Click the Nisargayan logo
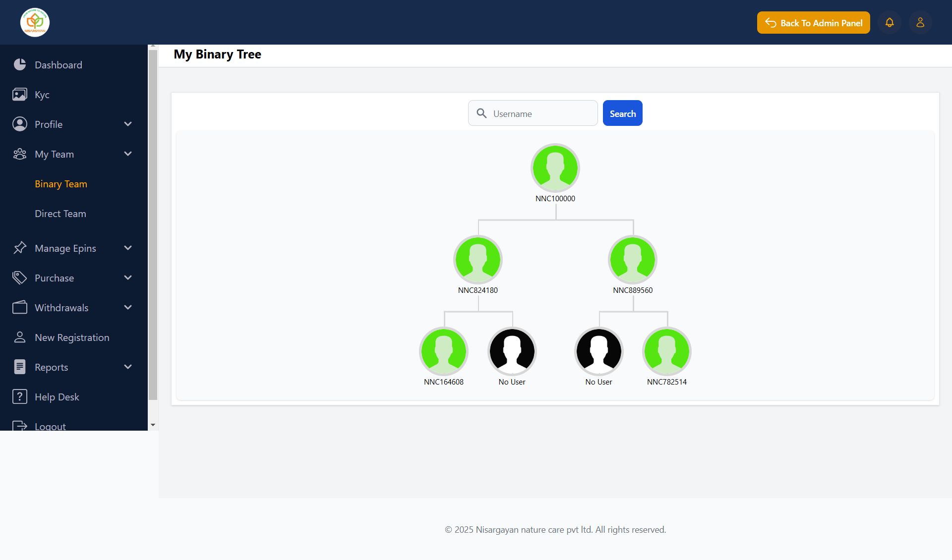 [35, 22]
